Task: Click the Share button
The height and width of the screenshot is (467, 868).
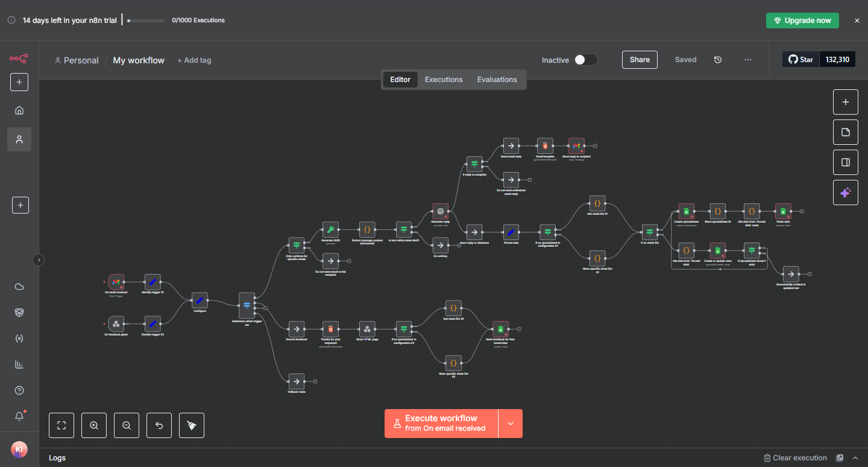Action: (640, 60)
